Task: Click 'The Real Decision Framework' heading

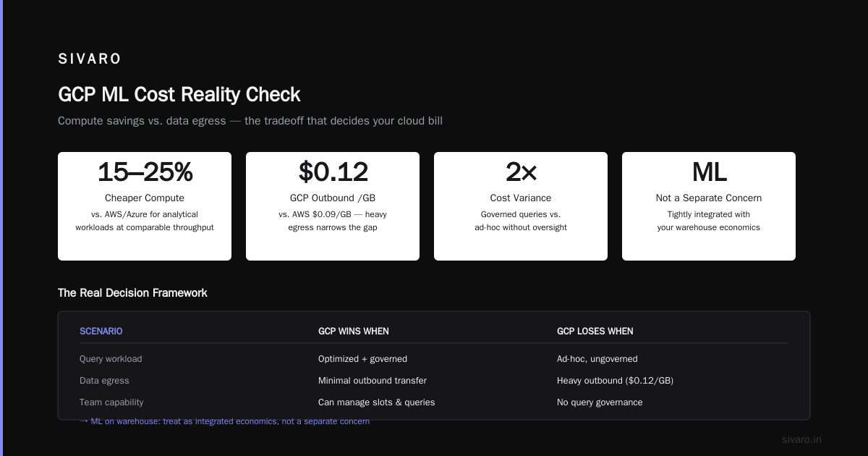Action: tap(132, 293)
